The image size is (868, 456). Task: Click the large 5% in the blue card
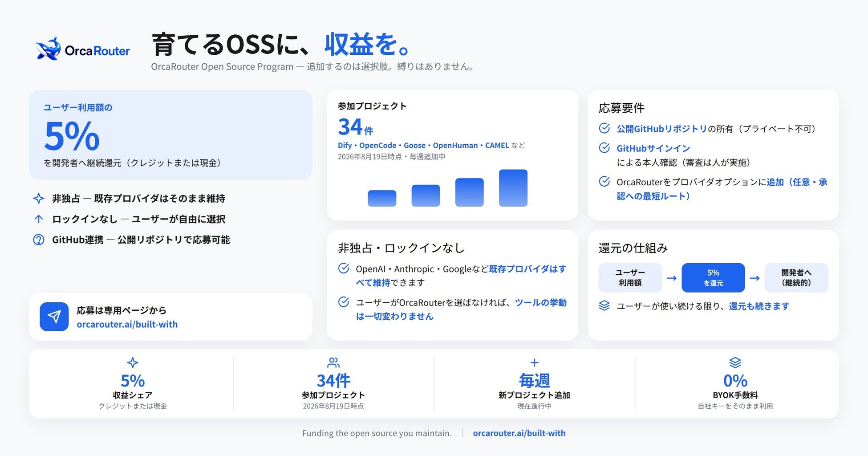tap(72, 136)
